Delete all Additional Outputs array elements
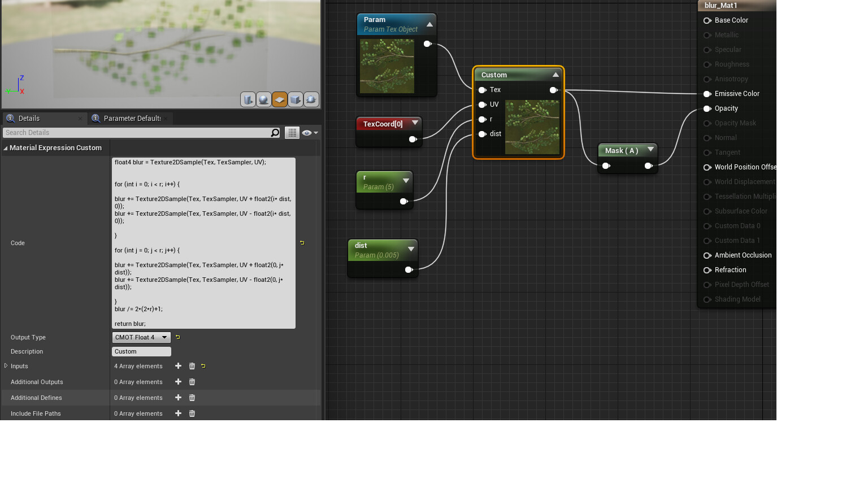This screenshot has height=488, width=868. click(192, 382)
